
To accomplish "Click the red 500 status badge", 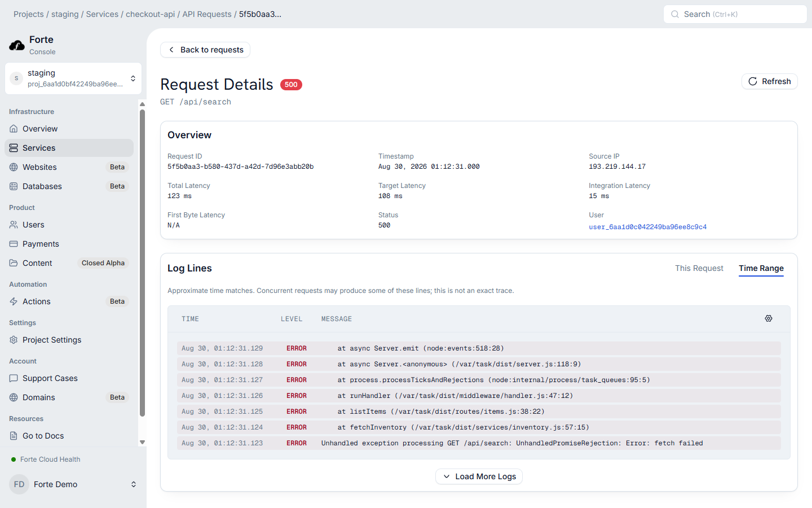I will [x=291, y=85].
